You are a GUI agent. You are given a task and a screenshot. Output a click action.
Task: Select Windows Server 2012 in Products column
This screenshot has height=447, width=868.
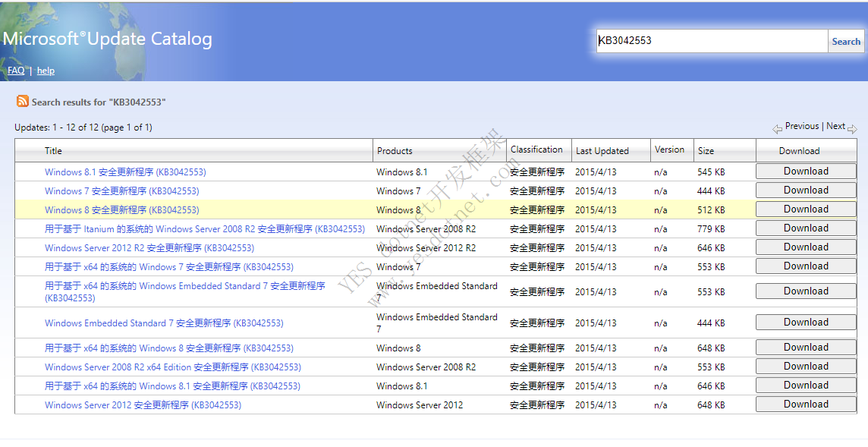420,405
